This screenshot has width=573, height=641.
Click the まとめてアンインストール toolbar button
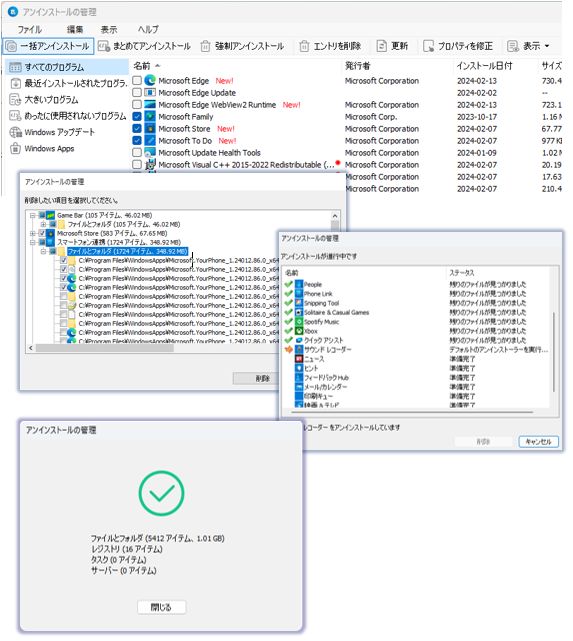click(145, 46)
